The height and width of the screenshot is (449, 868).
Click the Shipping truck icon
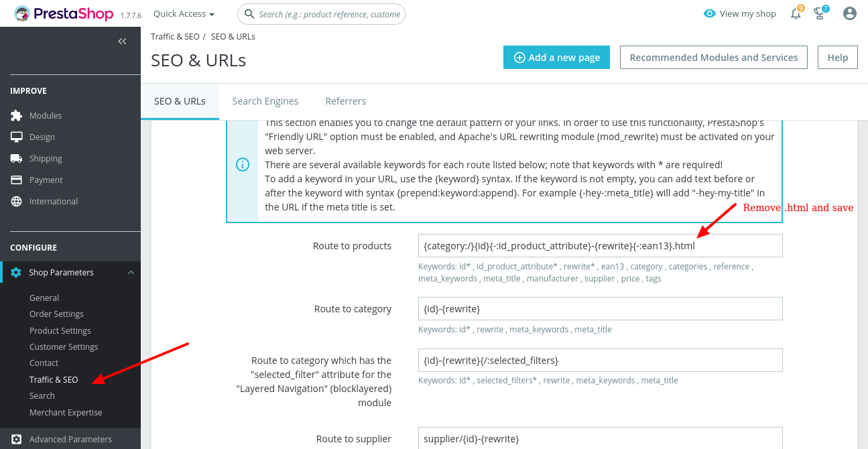click(17, 158)
